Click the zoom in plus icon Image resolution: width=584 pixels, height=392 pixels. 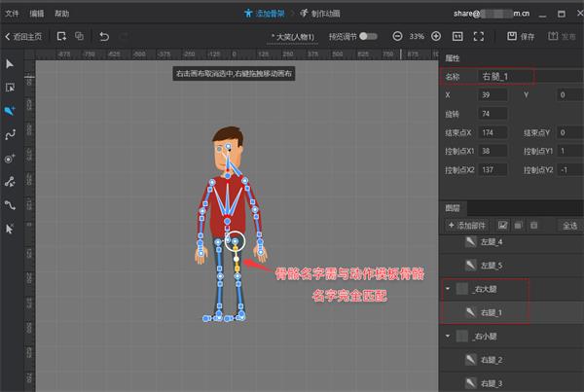[436, 36]
